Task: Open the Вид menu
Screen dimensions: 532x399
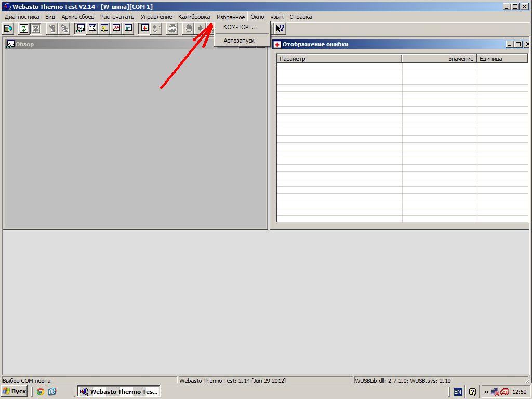Action: pos(50,17)
